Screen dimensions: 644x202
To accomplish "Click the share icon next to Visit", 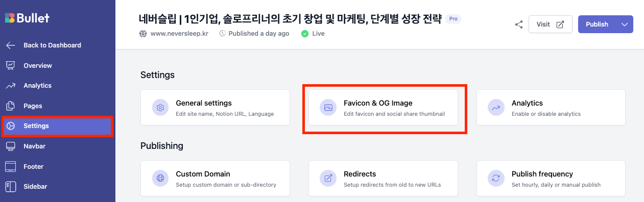I will click(x=519, y=24).
